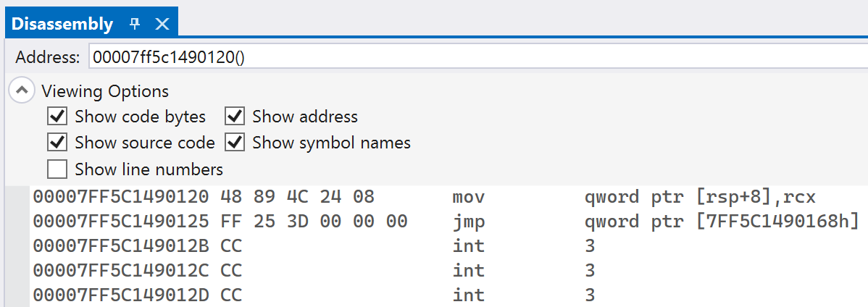Click the left margin beside mov line
The width and height of the screenshot is (868, 307).
[17, 197]
